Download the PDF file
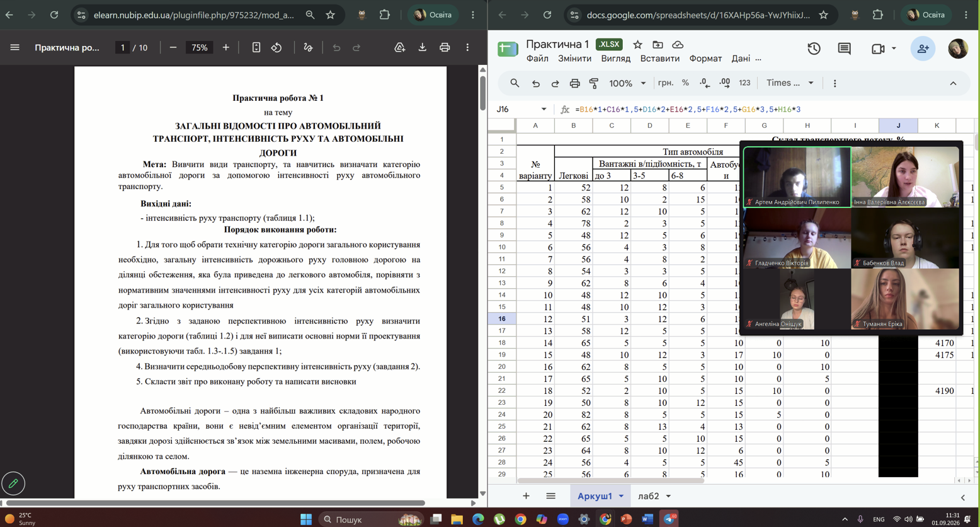The height and width of the screenshot is (527, 980). tap(423, 48)
